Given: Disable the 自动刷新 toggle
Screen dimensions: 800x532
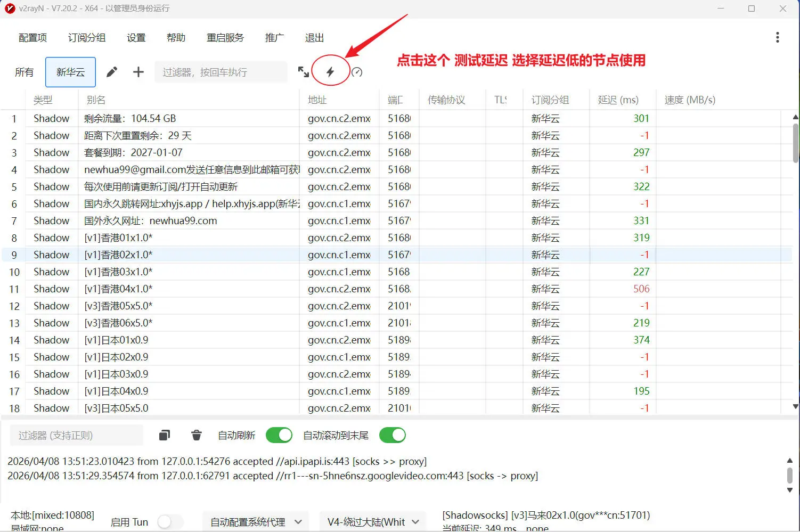Looking at the screenshot, I should [x=279, y=435].
